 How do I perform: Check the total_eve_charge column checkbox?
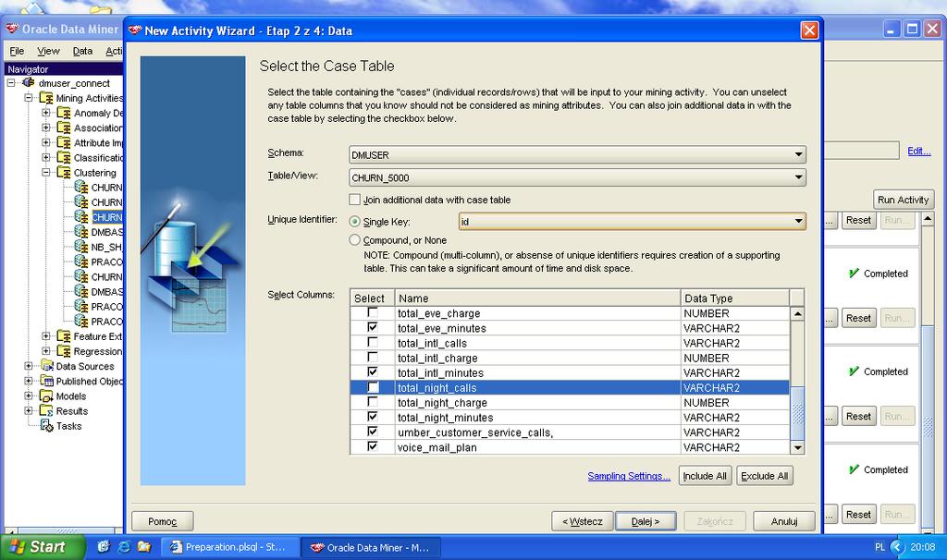[373, 312]
